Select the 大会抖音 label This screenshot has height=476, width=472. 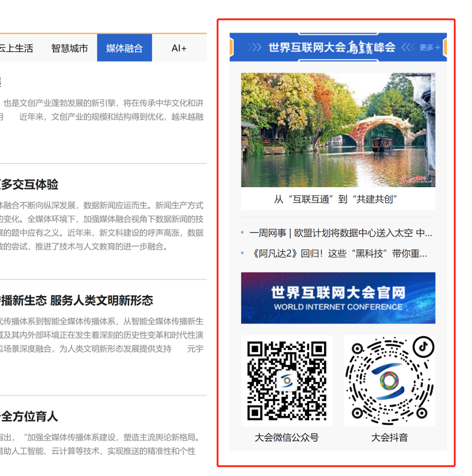389,438
